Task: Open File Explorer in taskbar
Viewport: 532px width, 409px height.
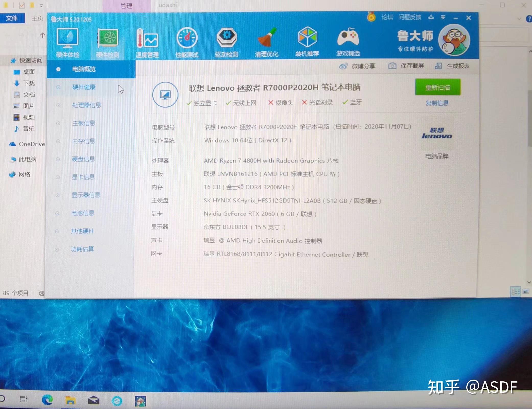Action: [70, 400]
